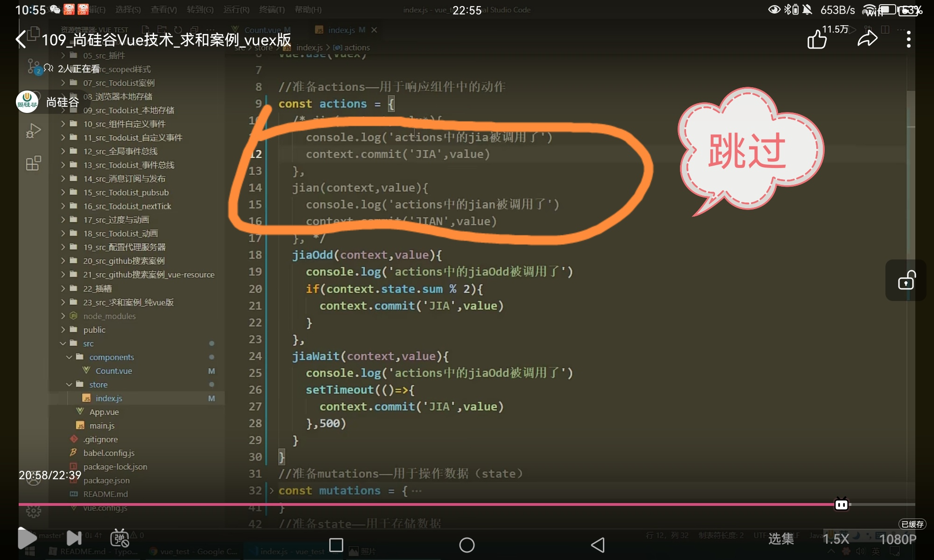The image size is (934, 560).
Task: Switch the 1080P video quality
Action: 898,539
